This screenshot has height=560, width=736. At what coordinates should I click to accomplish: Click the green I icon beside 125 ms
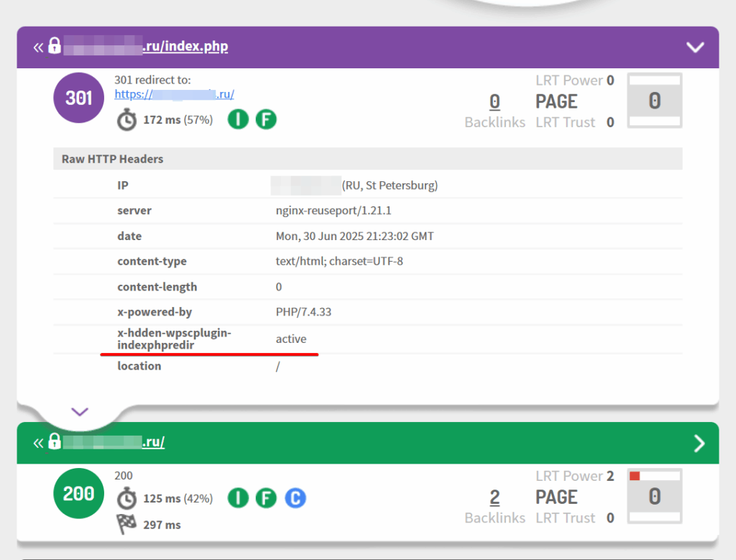click(238, 498)
